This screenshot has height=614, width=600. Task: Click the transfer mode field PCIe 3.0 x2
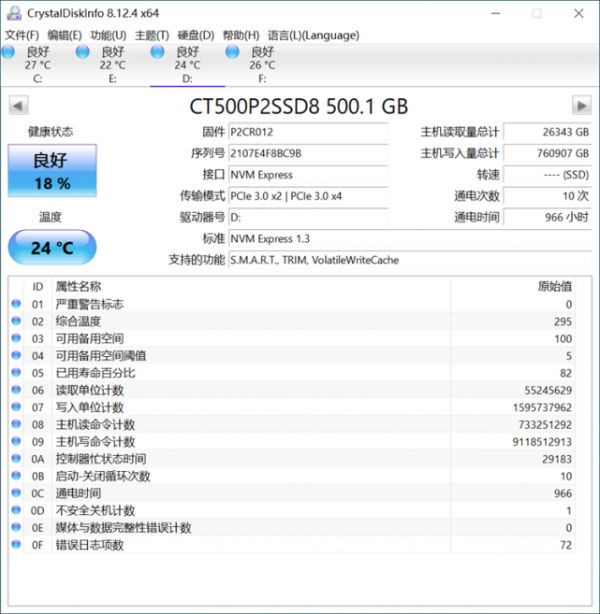point(308,196)
